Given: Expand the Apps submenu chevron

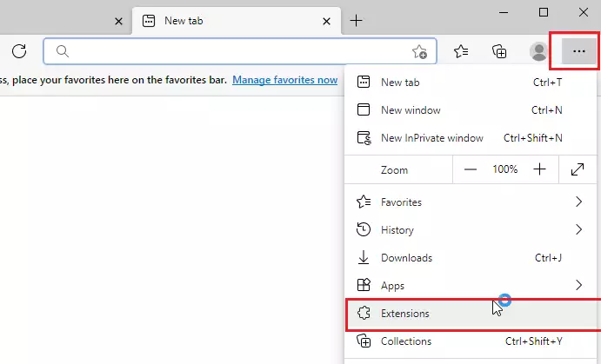Looking at the screenshot, I should pos(578,285).
